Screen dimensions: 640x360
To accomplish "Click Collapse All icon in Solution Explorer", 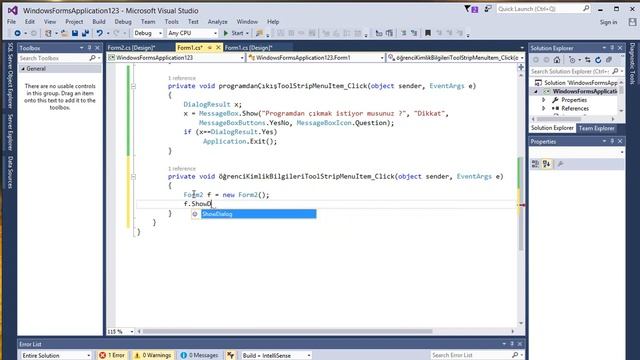I will [609, 60].
